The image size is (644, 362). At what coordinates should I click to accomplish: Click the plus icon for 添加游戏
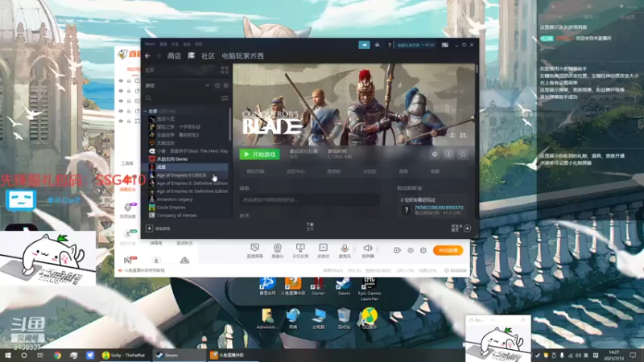[149, 228]
